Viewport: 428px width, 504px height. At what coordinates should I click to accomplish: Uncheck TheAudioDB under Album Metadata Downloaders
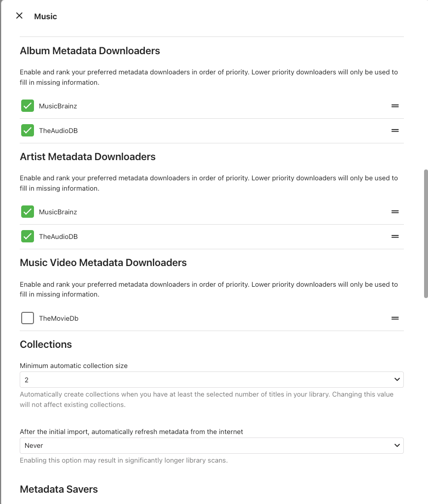[28, 131]
